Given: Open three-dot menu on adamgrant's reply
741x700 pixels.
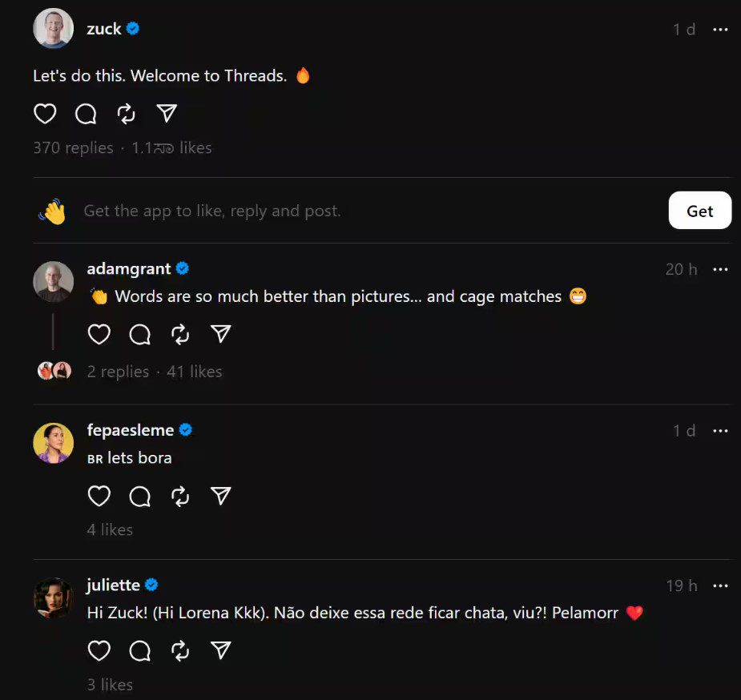Looking at the screenshot, I should (720, 269).
